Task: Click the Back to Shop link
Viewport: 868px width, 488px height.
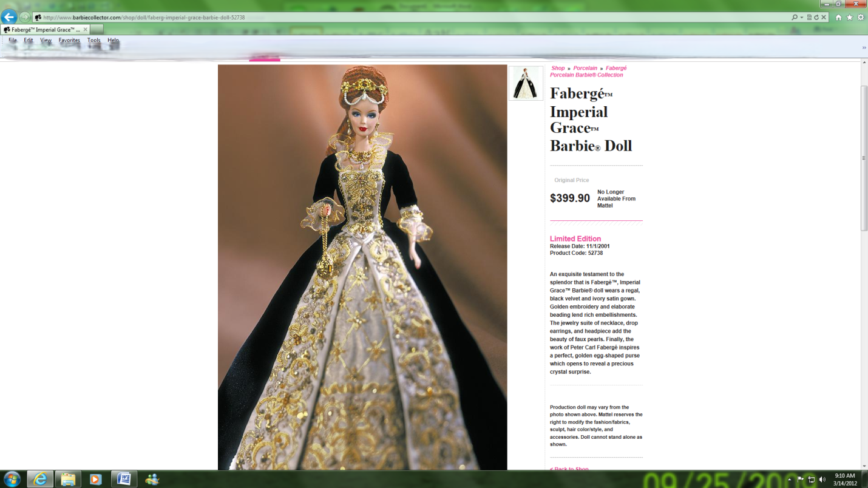Action: [x=569, y=469]
